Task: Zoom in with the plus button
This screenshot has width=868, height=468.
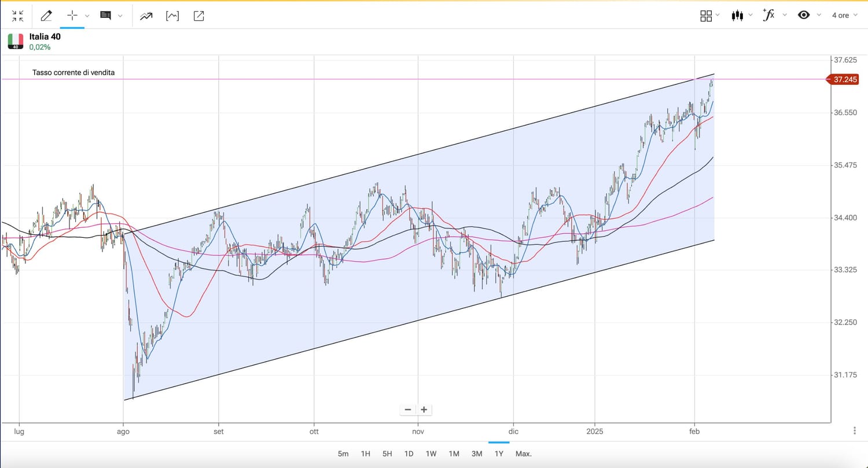Action: click(424, 410)
